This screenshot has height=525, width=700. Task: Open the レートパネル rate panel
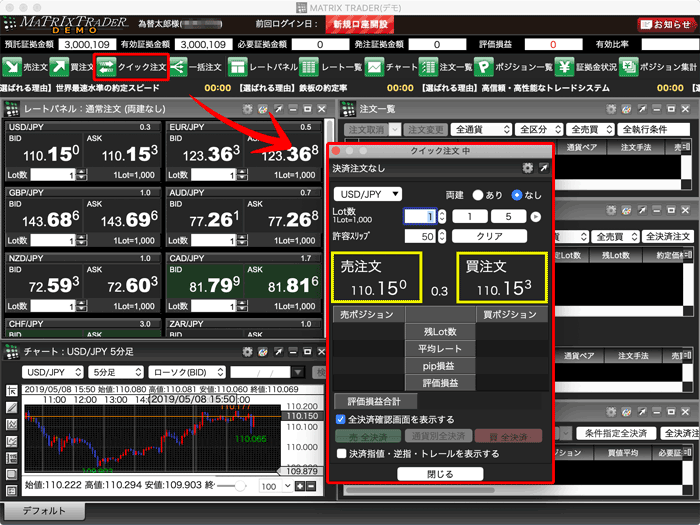[x=262, y=67]
